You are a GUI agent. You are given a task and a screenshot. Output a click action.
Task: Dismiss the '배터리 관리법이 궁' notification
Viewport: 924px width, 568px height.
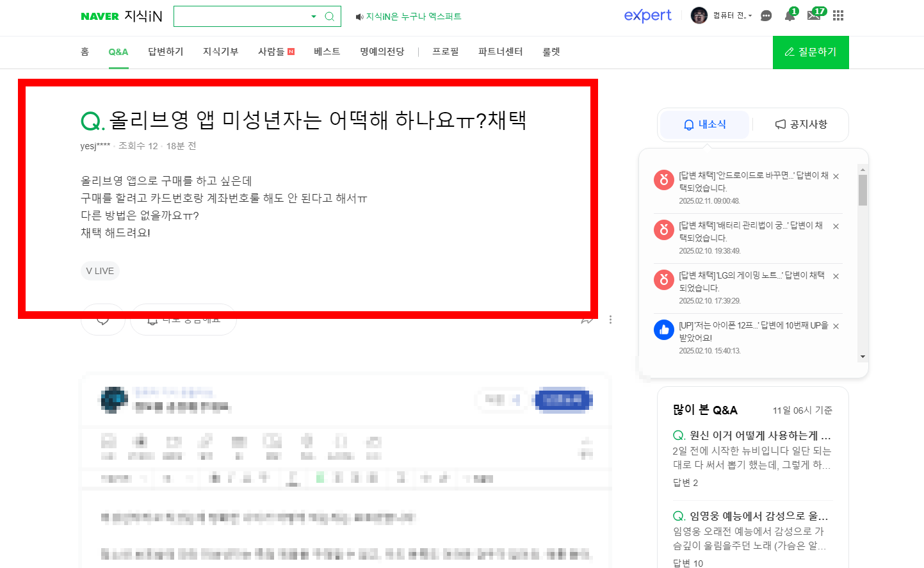836,226
